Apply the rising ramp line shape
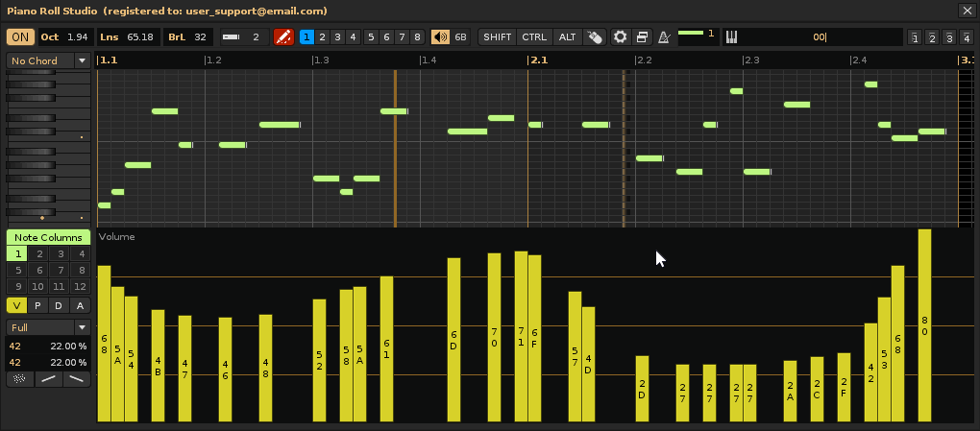This screenshot has width=980, height=431. (48, 379)
